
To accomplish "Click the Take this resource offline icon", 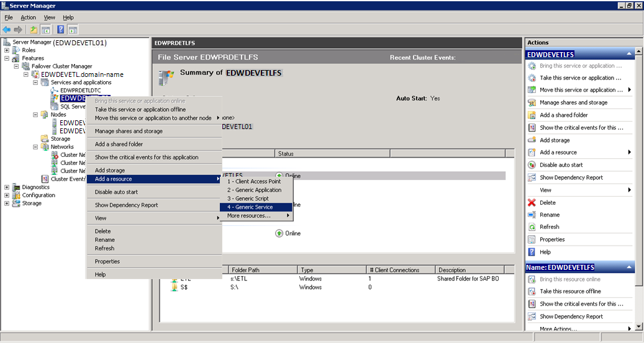I will click(x=532, y=292).
